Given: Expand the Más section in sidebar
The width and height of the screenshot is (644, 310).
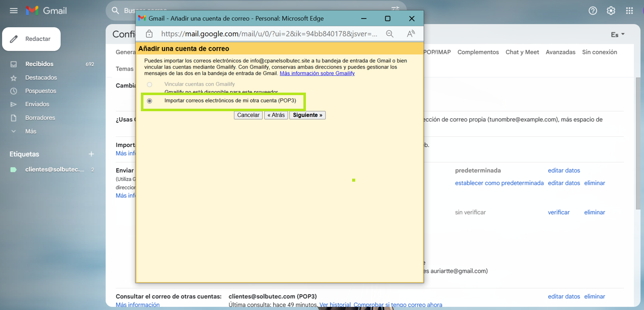Looking at the screenshot, I should click(x=30, y=131).
